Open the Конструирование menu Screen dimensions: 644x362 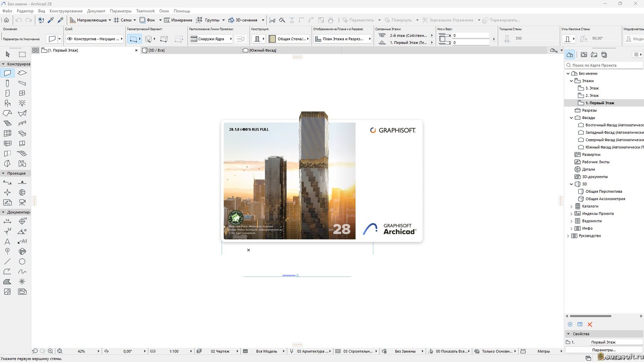[66, 11]
